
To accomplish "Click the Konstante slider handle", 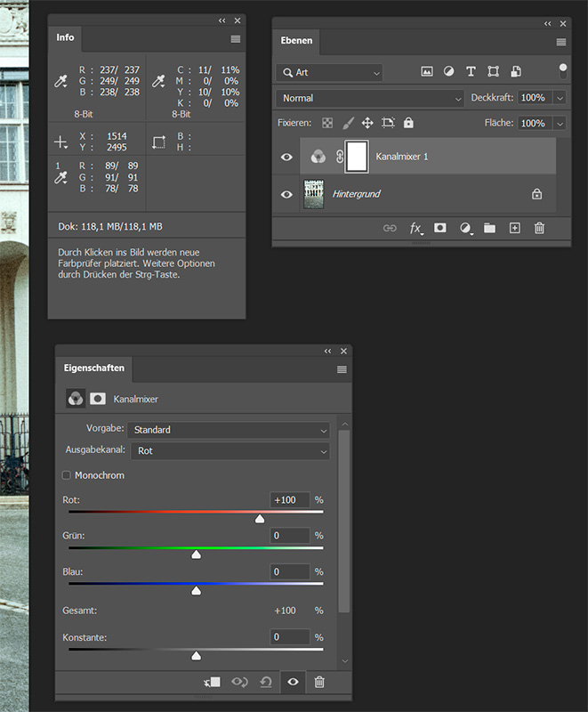I will pos(196,656).
